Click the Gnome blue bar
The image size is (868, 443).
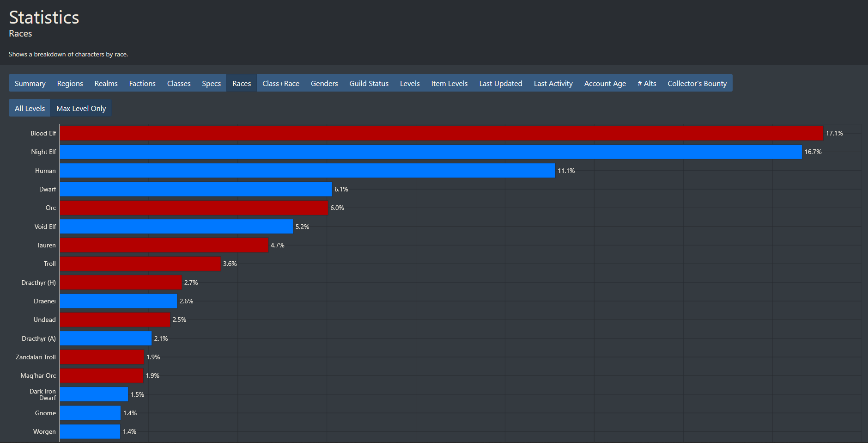(x=90, y=413)
